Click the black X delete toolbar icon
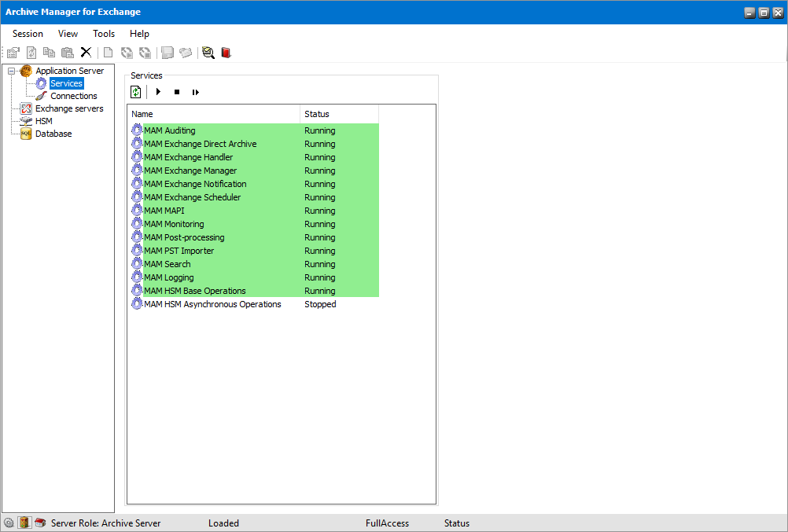Screen dimensions: 788x532 [86, 52]
